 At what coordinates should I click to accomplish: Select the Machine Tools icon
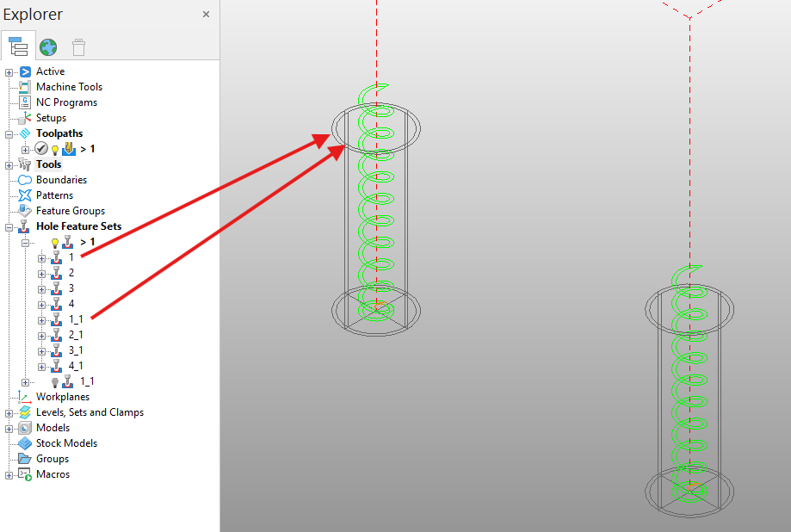(23, 86)
